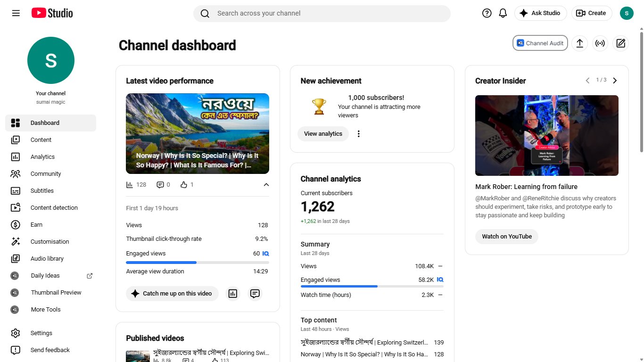The height and width of the screenshot is (362, 644).
Task: Click the trophy achievement icon
Action: [x=319, y=106]
